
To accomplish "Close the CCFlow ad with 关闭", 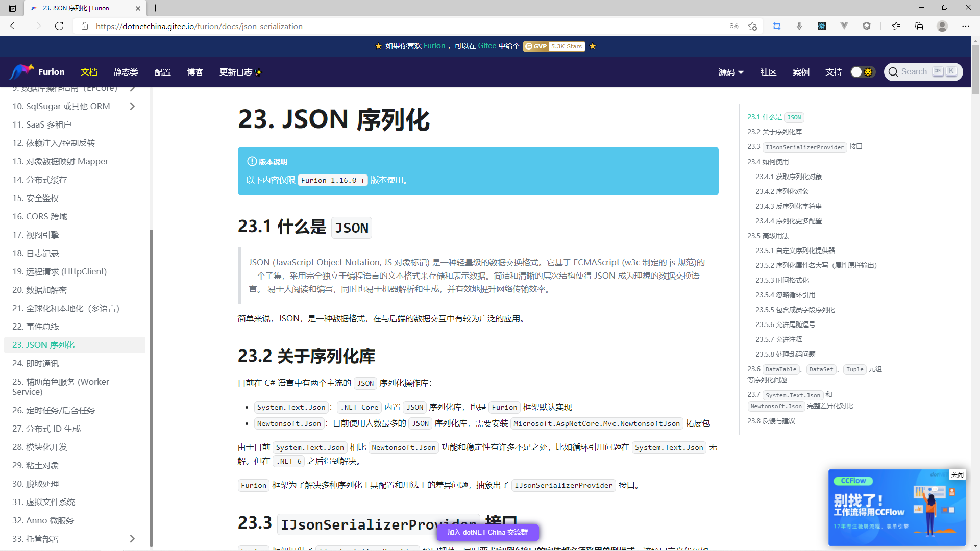I will pyautogui.click(x=958, y=474).
